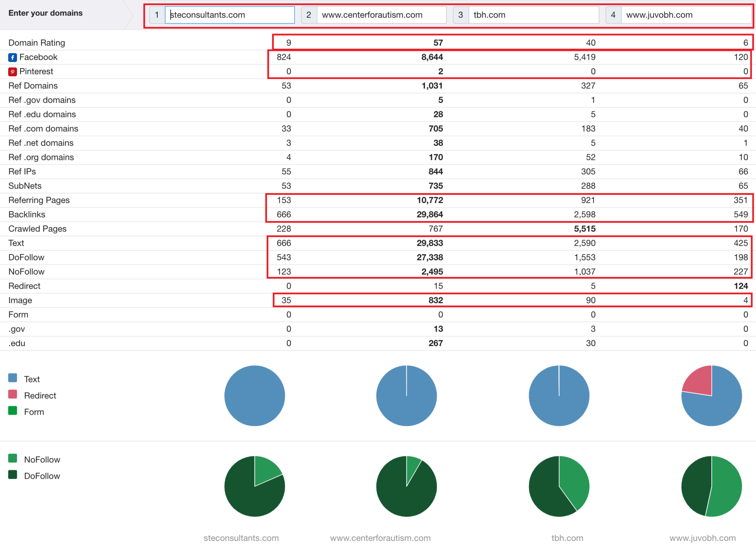Click the Ref Domains row label
The width and height of the screenshot is (756, 545).
coord(33,86)
